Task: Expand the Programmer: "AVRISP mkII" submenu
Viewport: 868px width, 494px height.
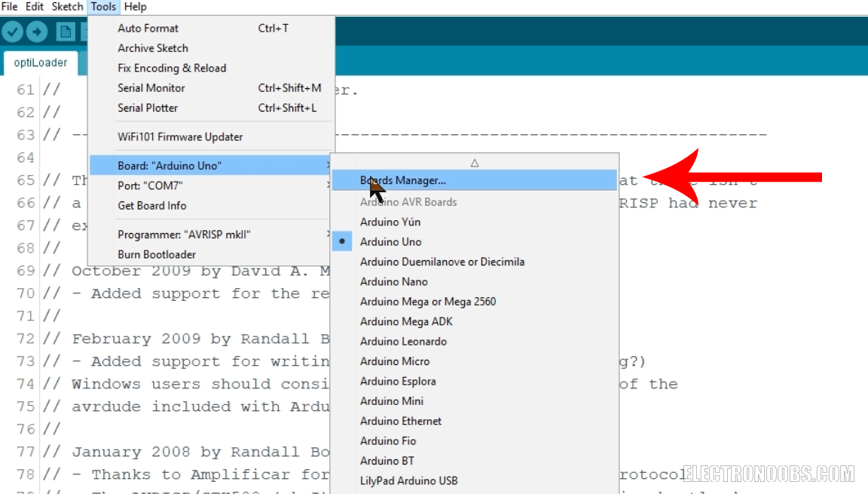Action: pos(212,235)
